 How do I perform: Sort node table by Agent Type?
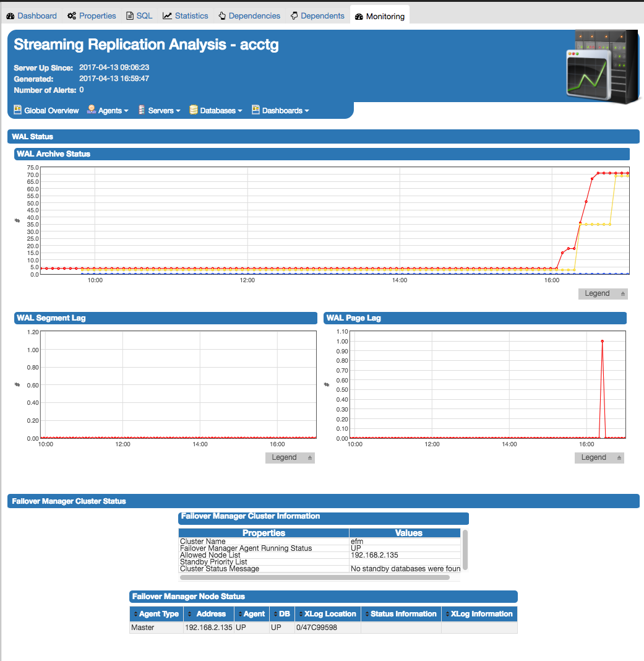point(157,614)
